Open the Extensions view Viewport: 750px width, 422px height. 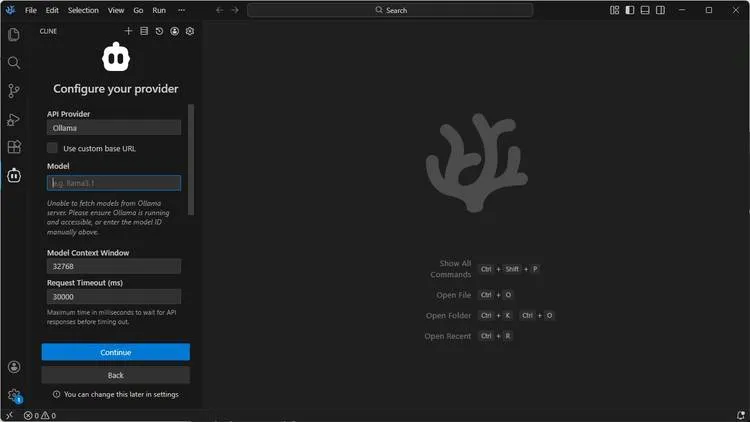14,147
